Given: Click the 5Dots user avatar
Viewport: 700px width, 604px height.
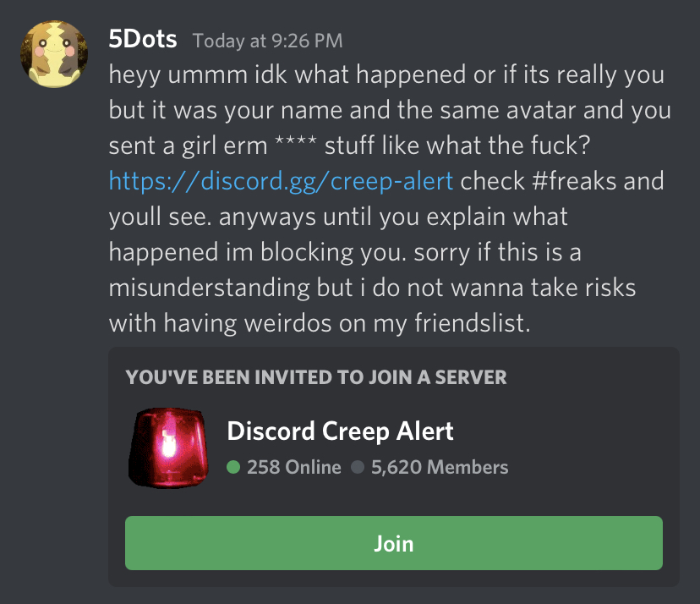Looking at the screenshot, I should (56, 54).
